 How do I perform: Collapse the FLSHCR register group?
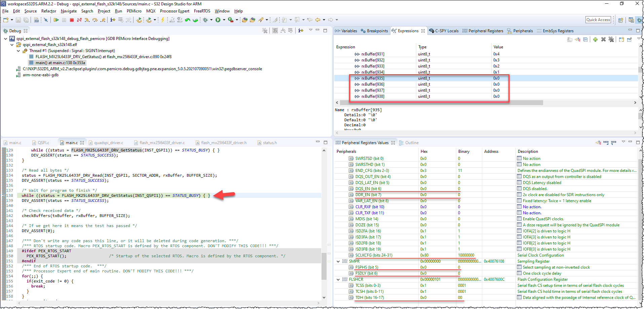tap(338, 279)
